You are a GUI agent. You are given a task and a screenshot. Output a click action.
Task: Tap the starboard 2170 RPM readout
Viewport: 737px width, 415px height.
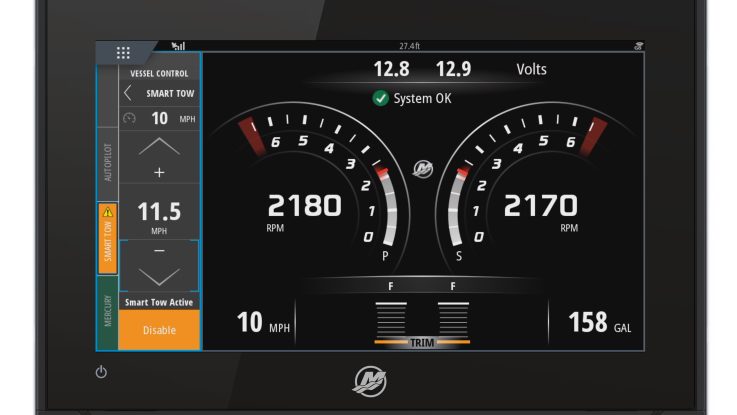point(540,207)
